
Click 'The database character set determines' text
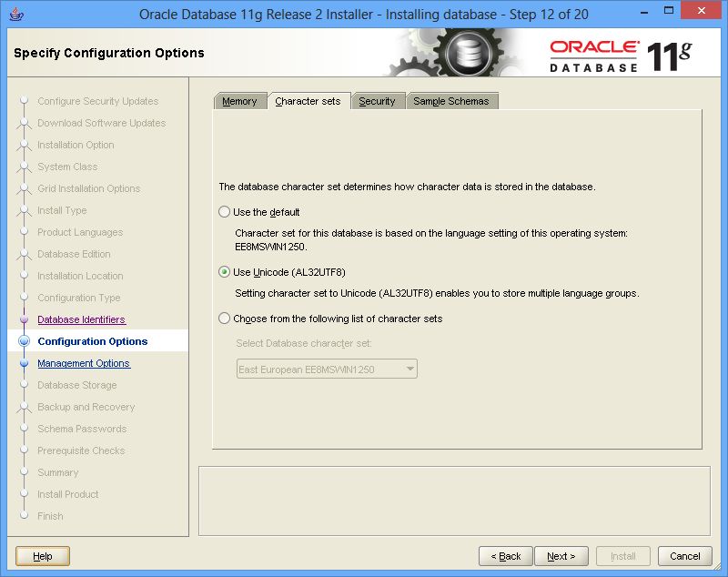click(407, 187)
